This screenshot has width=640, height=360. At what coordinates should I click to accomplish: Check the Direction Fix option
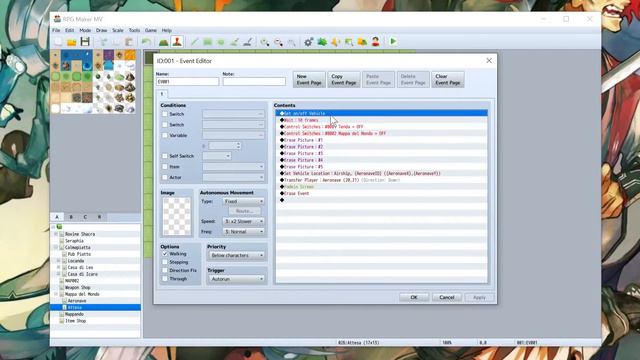[x=165, y=270]
